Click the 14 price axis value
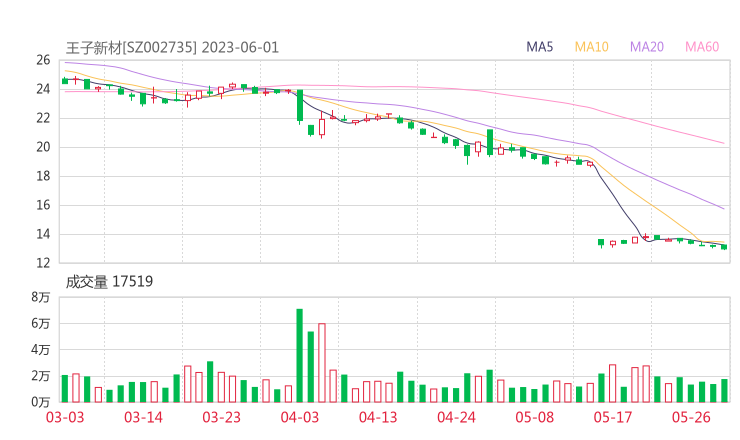The width and height of the screenshot is (740, 440). pyautogui.click(x=43, y=234)
